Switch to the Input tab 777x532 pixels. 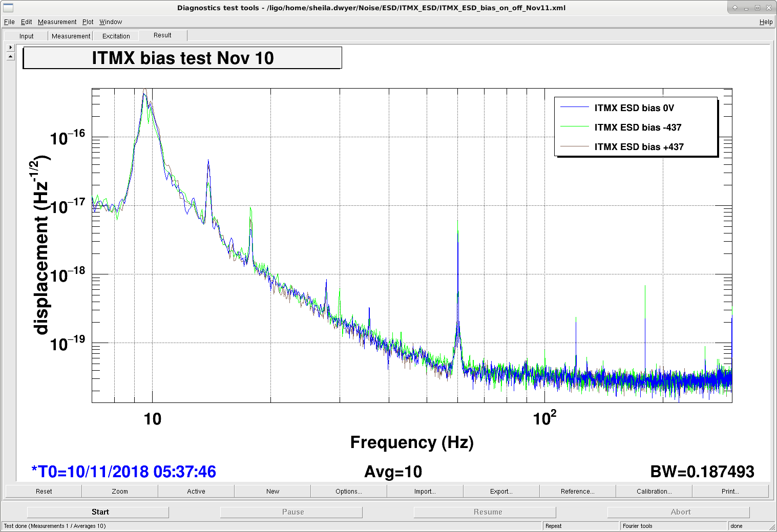tap(26, 36)
